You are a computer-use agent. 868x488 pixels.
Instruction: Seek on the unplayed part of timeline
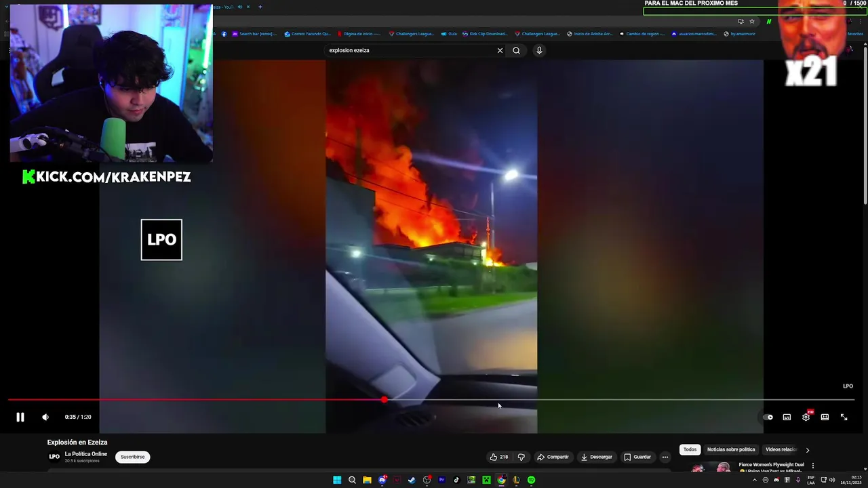[x=620, y=400]
